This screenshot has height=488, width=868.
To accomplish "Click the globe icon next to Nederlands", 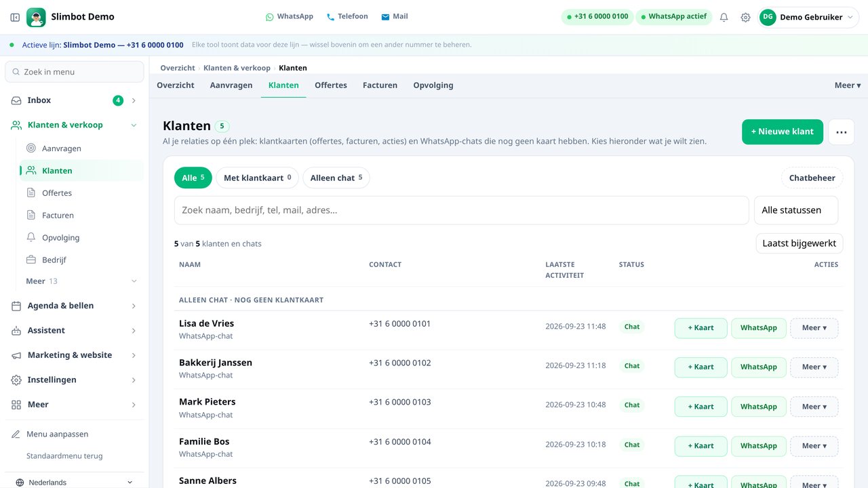I will (20, 483).
